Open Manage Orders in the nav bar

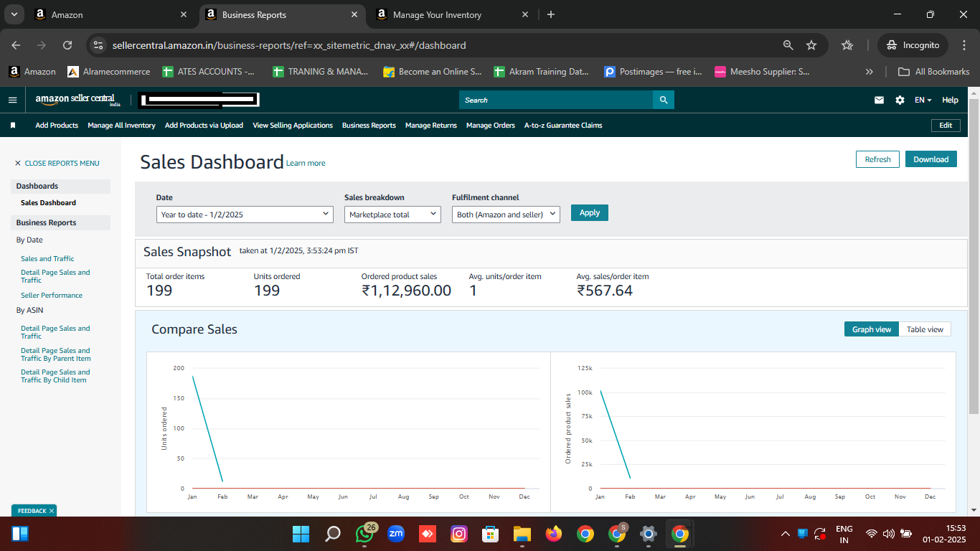point(491,125)
